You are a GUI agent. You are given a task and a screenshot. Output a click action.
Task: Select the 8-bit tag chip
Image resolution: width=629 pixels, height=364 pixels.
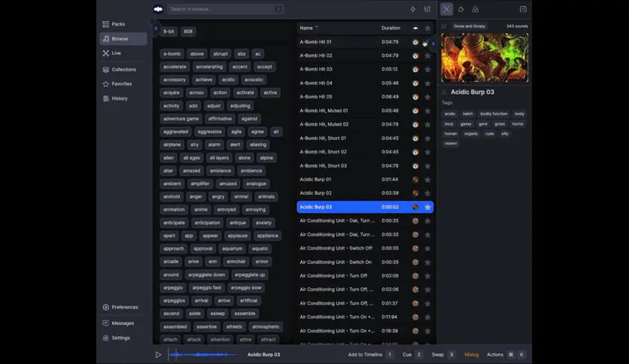pos(169,32)
